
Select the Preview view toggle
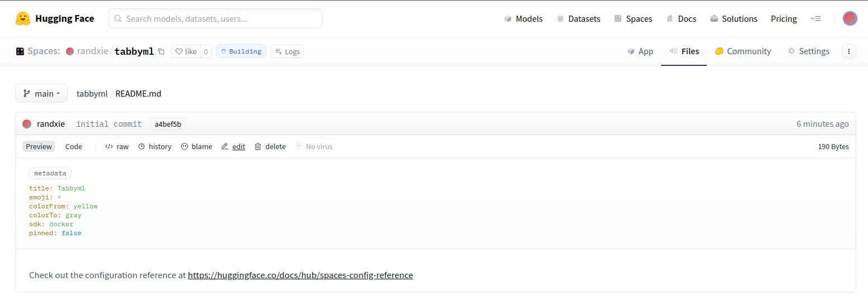tap(39, 146)
